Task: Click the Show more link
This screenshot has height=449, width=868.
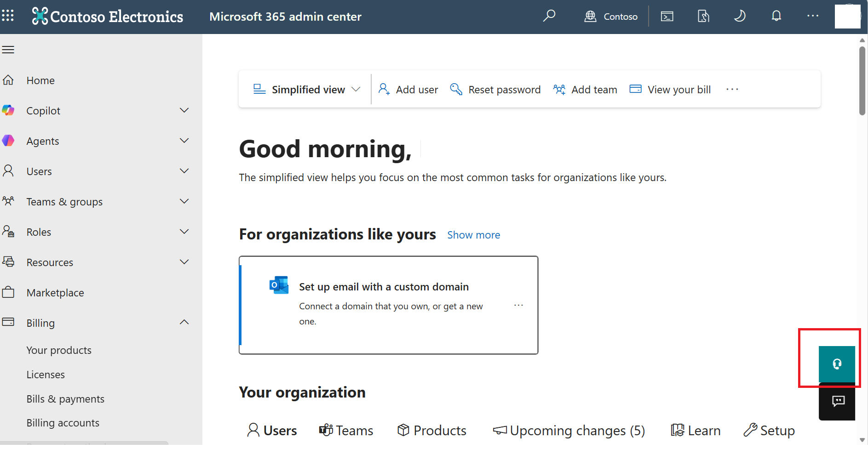Action: tap(474, 235)
